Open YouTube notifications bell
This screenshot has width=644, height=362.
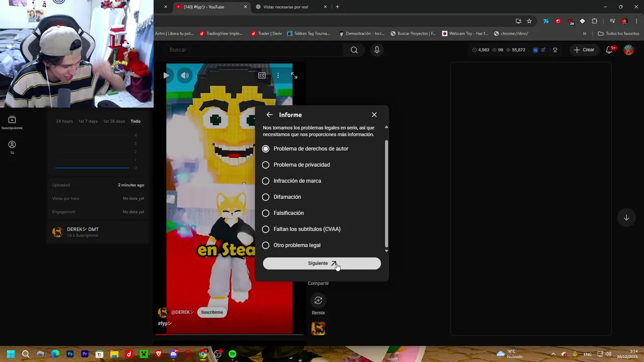click(x=610, y=50)
